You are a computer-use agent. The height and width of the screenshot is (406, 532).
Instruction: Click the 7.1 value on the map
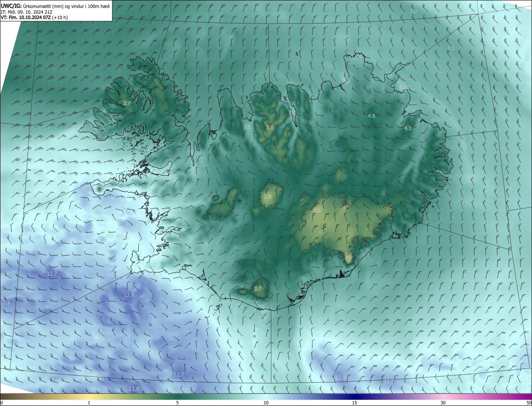tap(451, 49)
